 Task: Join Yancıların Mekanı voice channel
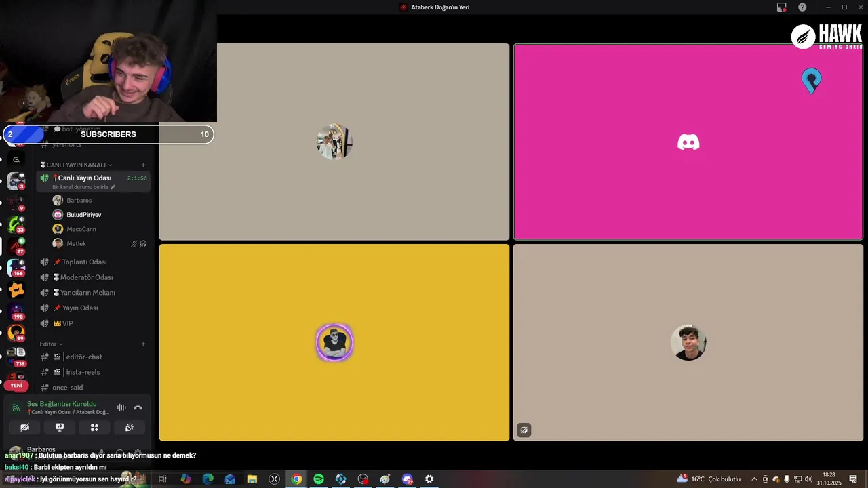94,293
